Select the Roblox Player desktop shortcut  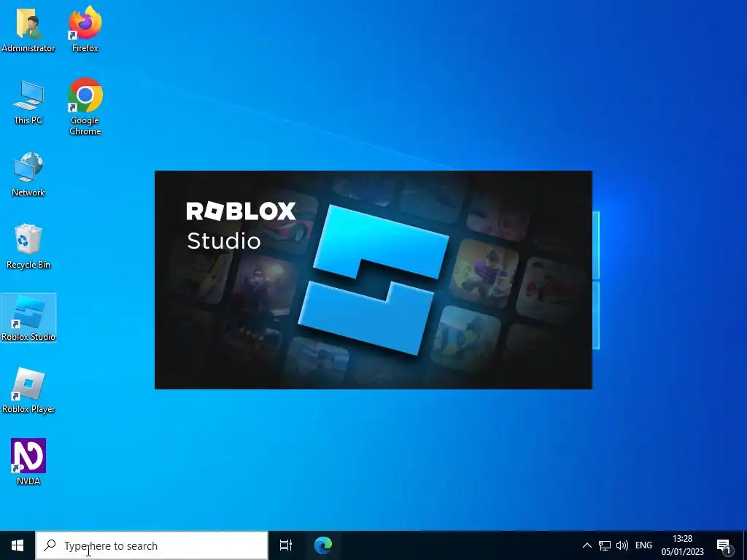(28, 391)
